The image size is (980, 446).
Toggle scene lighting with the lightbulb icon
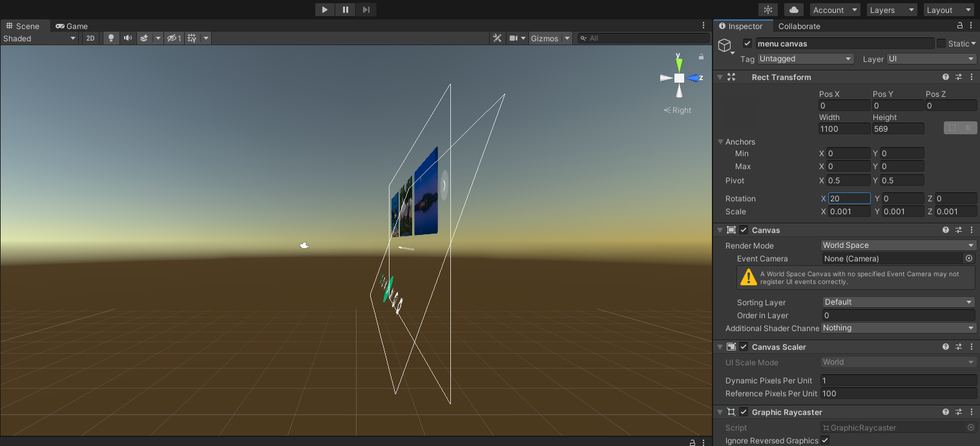tap(111, 38)
